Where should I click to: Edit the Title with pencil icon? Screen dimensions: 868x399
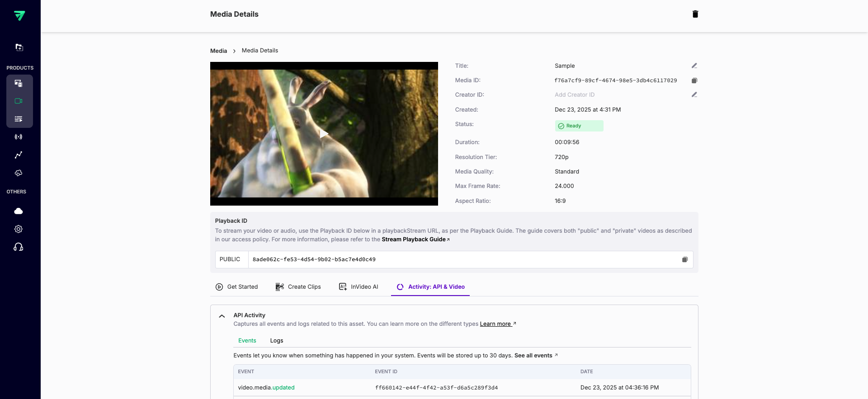[x=694, y=66]
